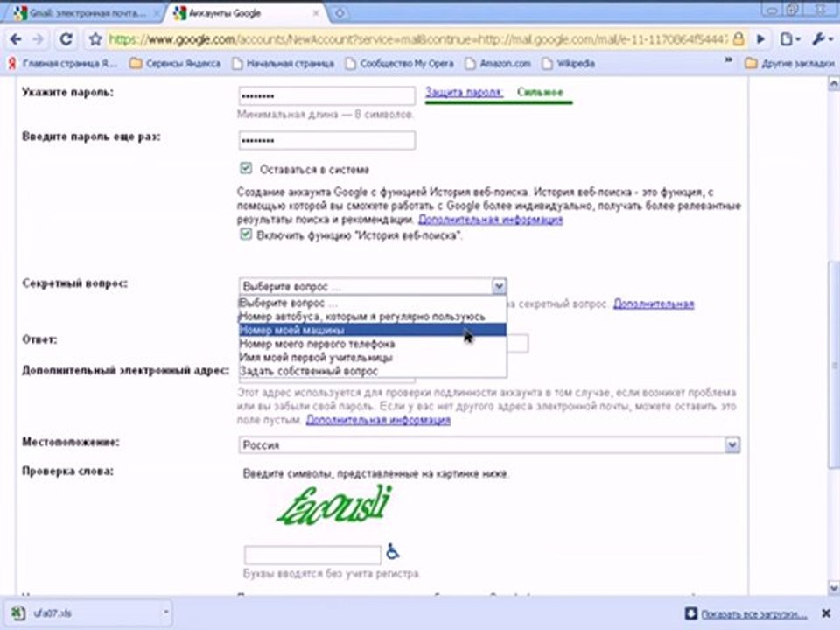The width and height of the screenshot is (840, 630).
Task: Select Номер моей машины option
Action: [x=373, y=330]
